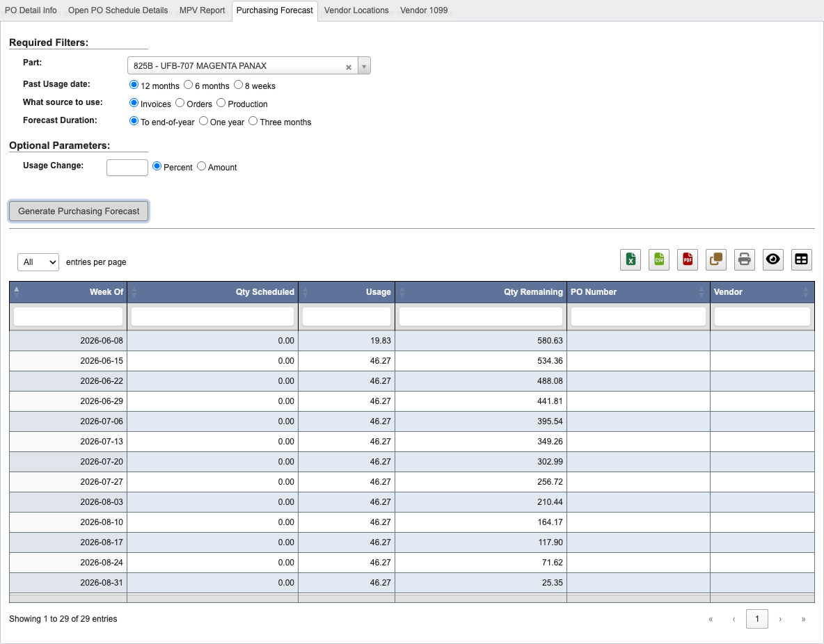Open Vendor 1099 tab
Viewport: 824px width, 644px height.
pos(424,10)
